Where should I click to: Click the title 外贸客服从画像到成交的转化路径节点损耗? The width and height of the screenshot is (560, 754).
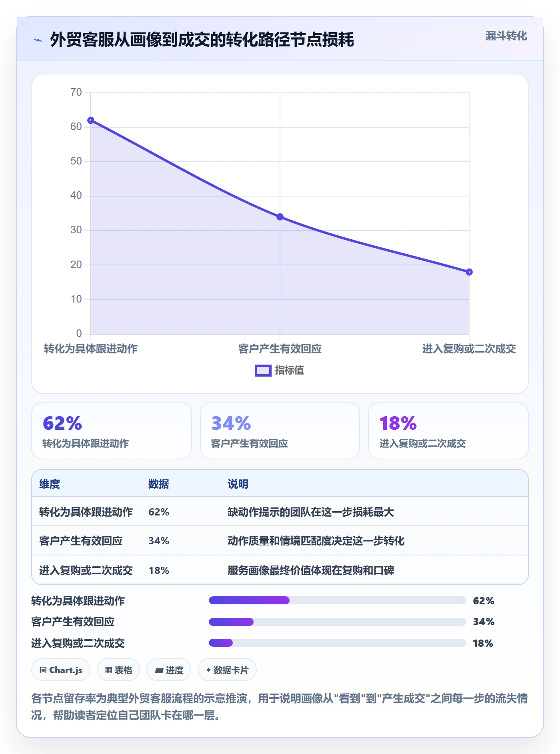(202, 40)
